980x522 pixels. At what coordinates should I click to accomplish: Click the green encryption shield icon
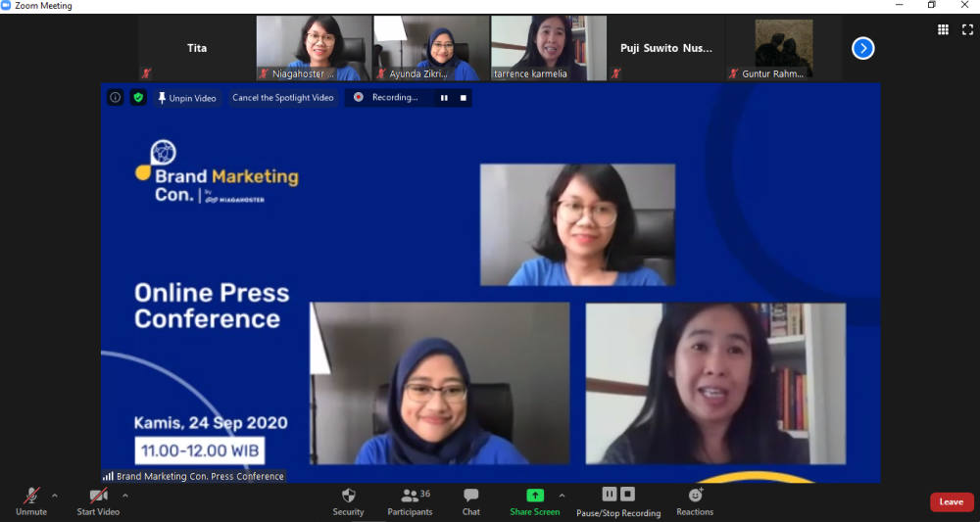(x=139, y=97)
